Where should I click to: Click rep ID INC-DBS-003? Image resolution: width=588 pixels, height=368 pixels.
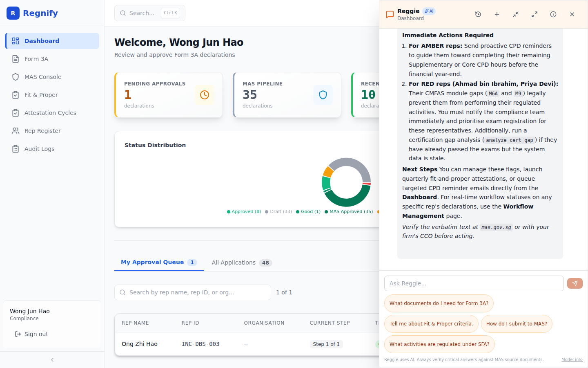click(200, 344)
